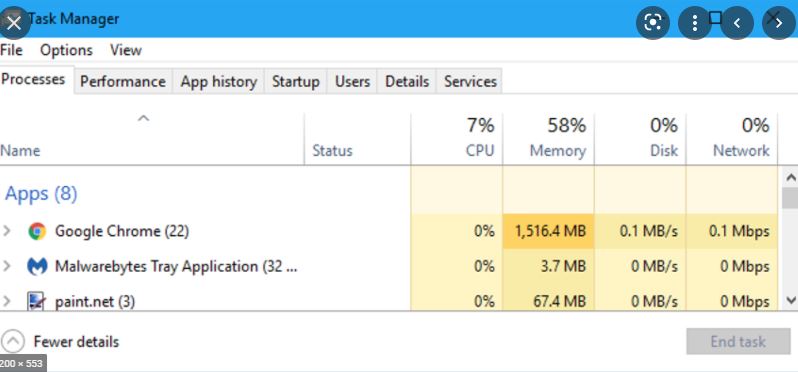Open the Options menu
Viewport: 798px width, 372px height.
point(66,50)
